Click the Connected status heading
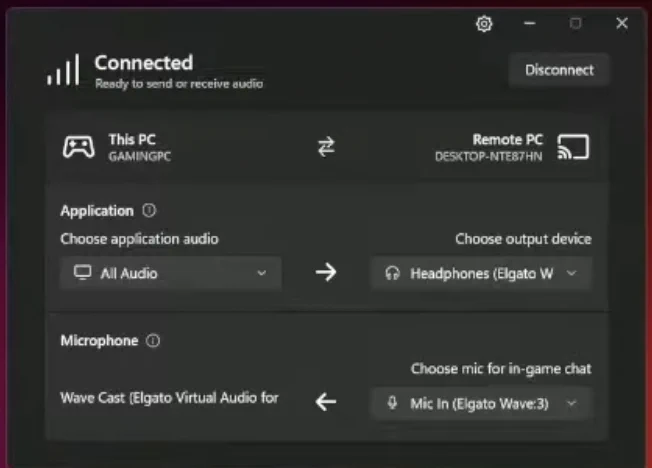Viewport: 652px width, 468px height. click(144, 63)
